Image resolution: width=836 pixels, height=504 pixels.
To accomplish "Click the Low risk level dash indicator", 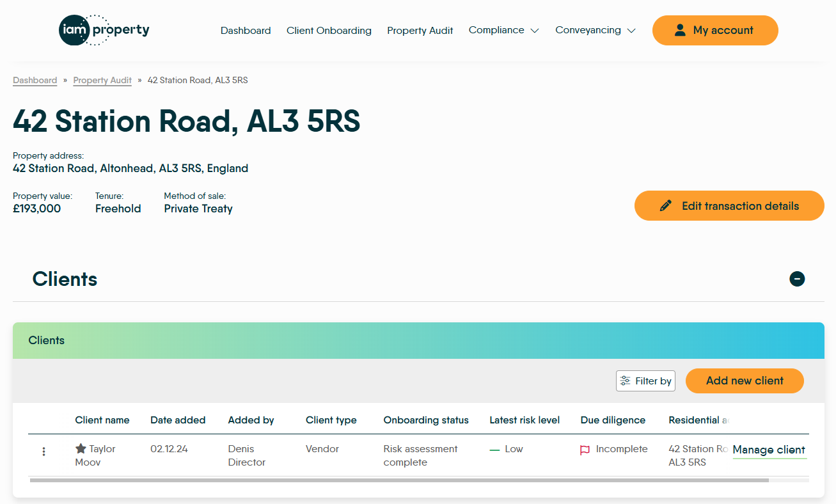I will click(494, 450).
